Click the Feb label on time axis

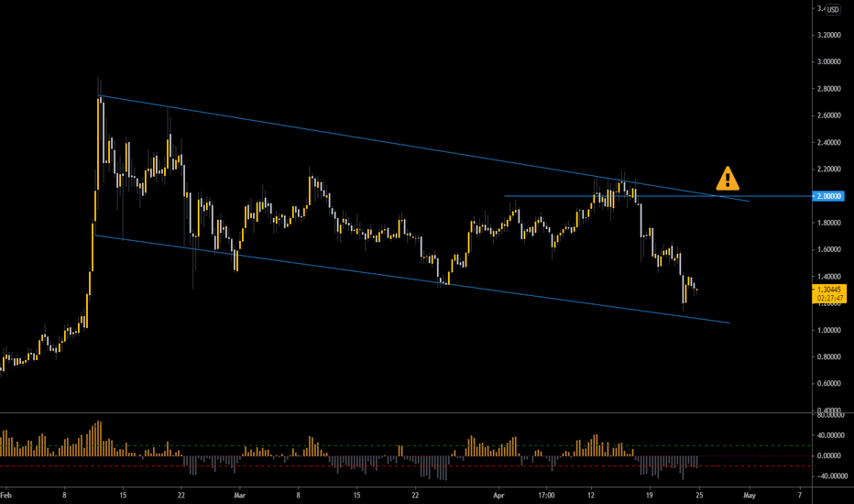5,495
